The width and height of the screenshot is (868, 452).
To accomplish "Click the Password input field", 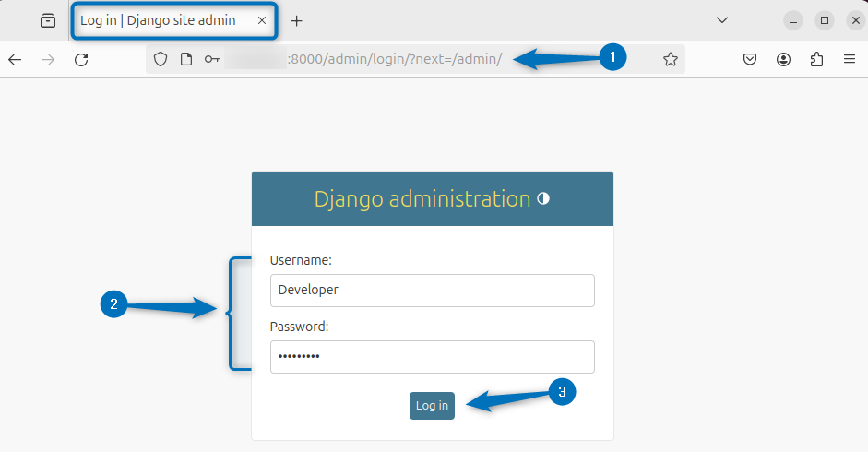I will tap(433, 357).
